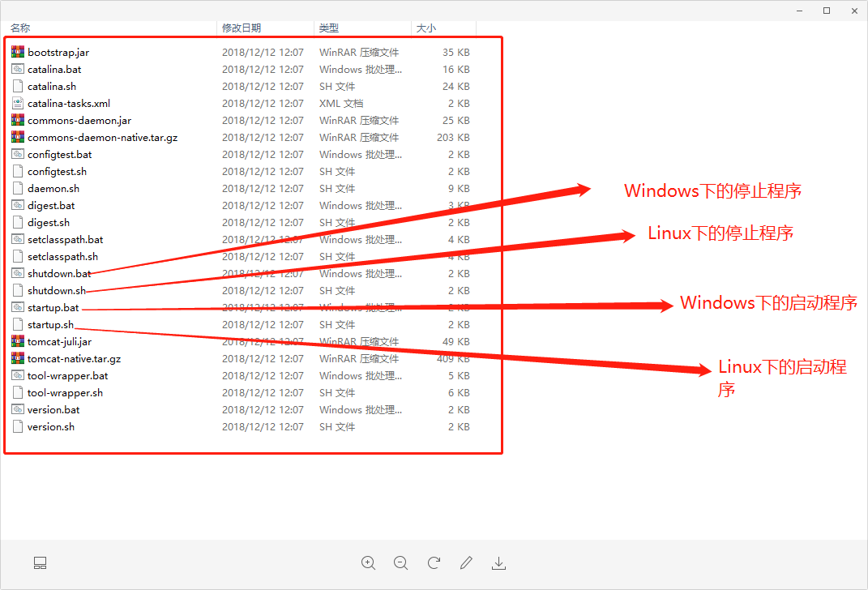Click the shutdown.sh file icon

pos(18,291)
